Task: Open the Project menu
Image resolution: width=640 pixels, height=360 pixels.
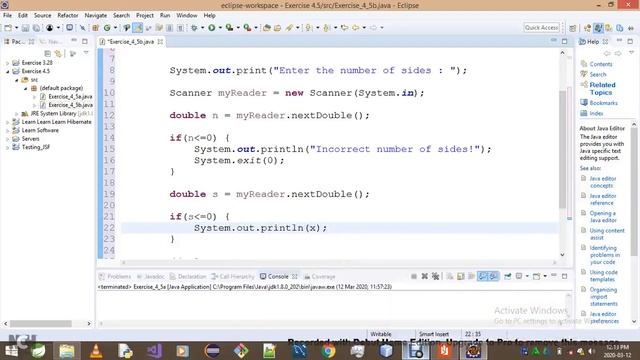Action: pos(145,16)
